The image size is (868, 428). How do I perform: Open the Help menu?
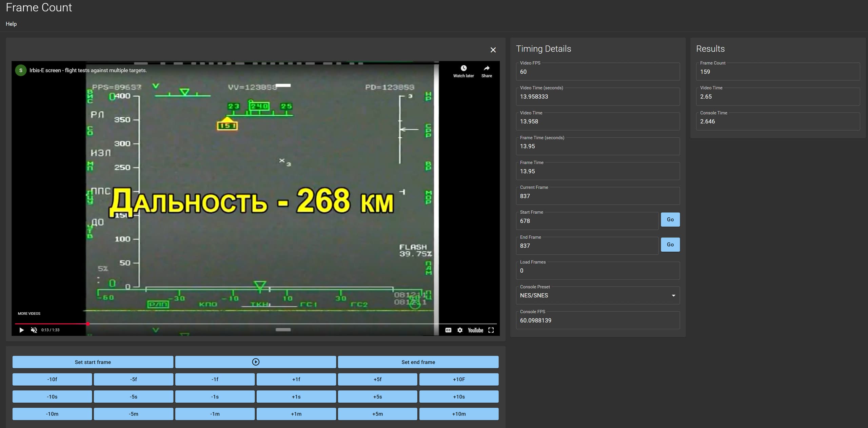pos(11,24)
